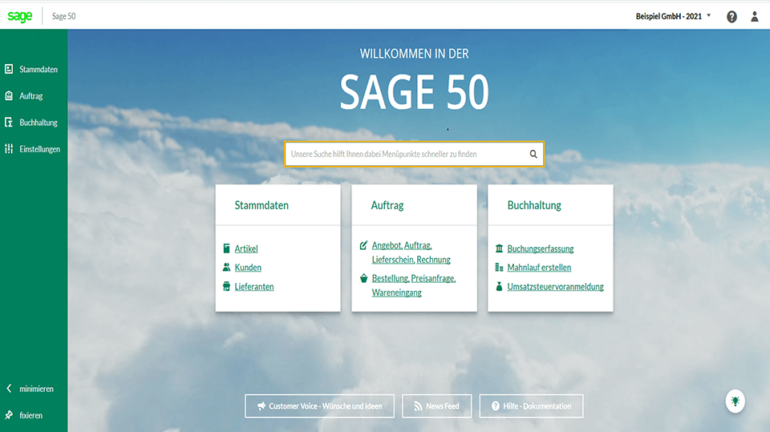Click the bank icon beside Buchungserfassung
The image size is (770, 432).
tap(499, 248)
